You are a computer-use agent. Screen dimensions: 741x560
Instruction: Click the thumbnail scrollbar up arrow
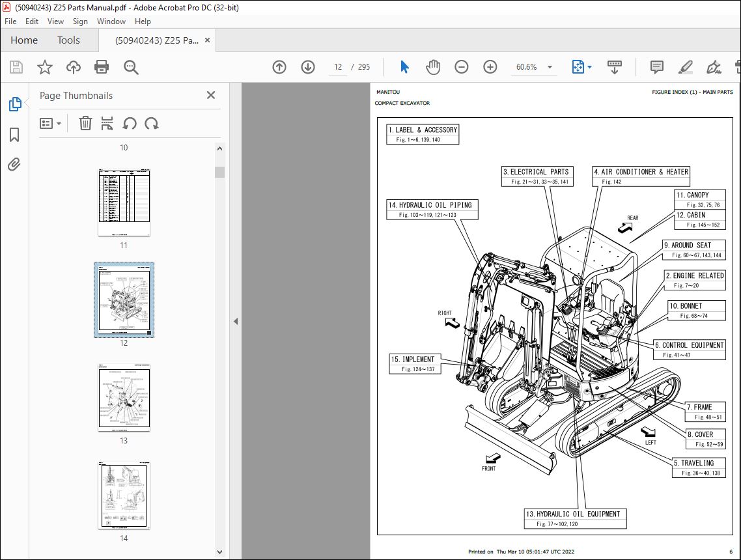coord(219,148)
